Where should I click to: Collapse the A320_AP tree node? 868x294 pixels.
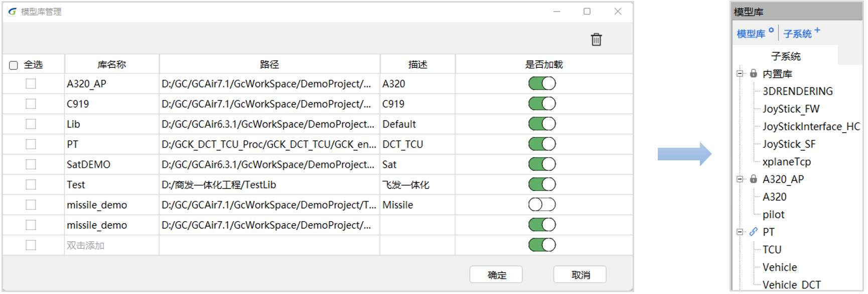click(x=740, y=179)
